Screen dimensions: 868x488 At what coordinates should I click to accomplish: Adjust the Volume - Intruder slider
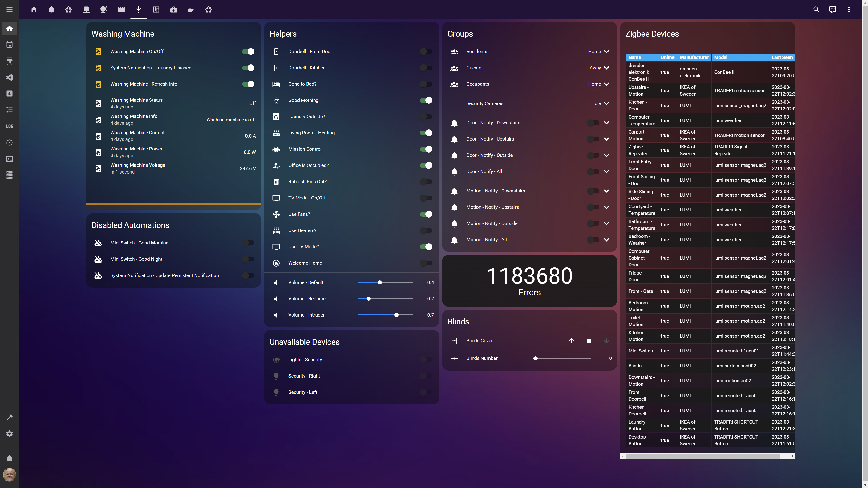[x=396, y=315]
